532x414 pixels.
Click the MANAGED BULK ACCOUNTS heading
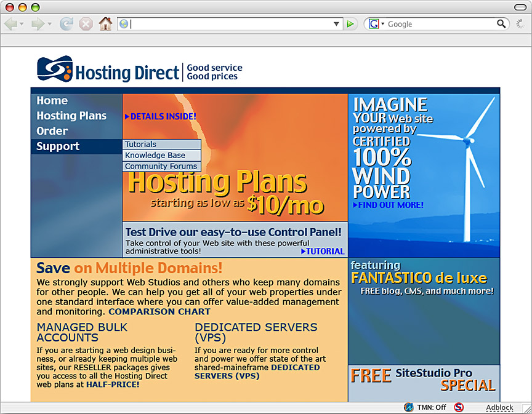pos(82,332)
